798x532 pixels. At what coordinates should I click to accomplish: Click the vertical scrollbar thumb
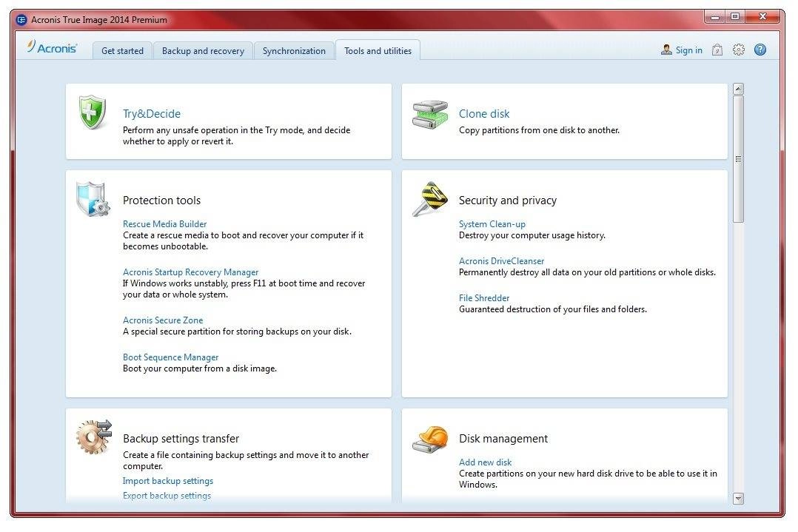pyautogui.click(x=739, y=158)
